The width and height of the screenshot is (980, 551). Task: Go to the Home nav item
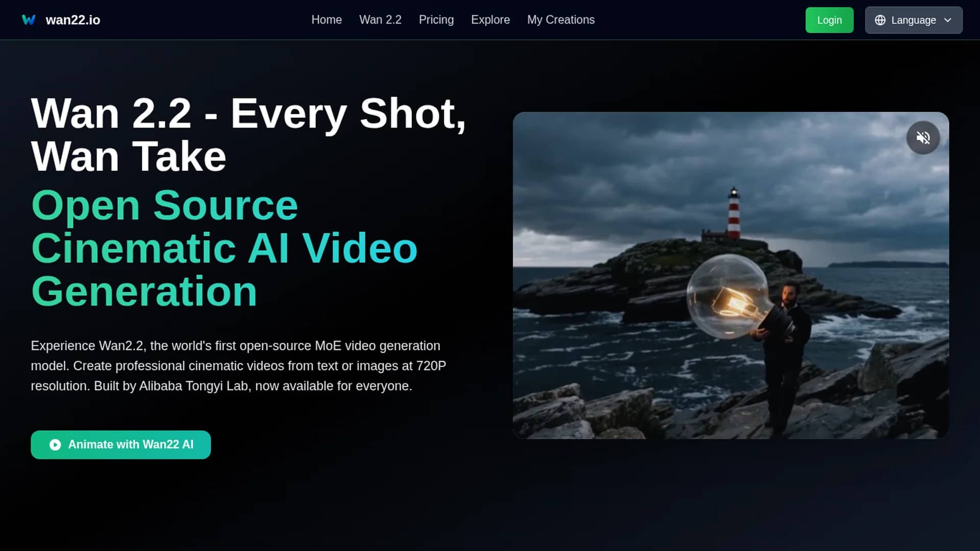coord(327,20)
